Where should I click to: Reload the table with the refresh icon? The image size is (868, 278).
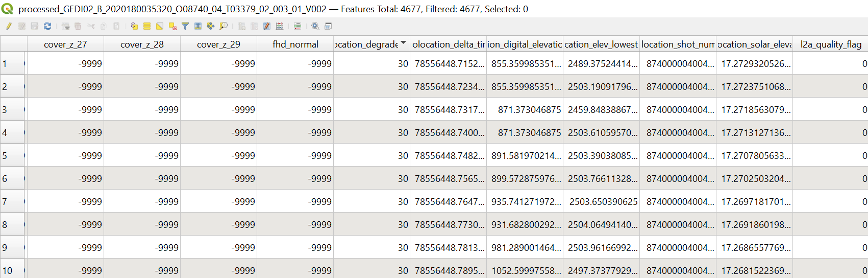47,26
